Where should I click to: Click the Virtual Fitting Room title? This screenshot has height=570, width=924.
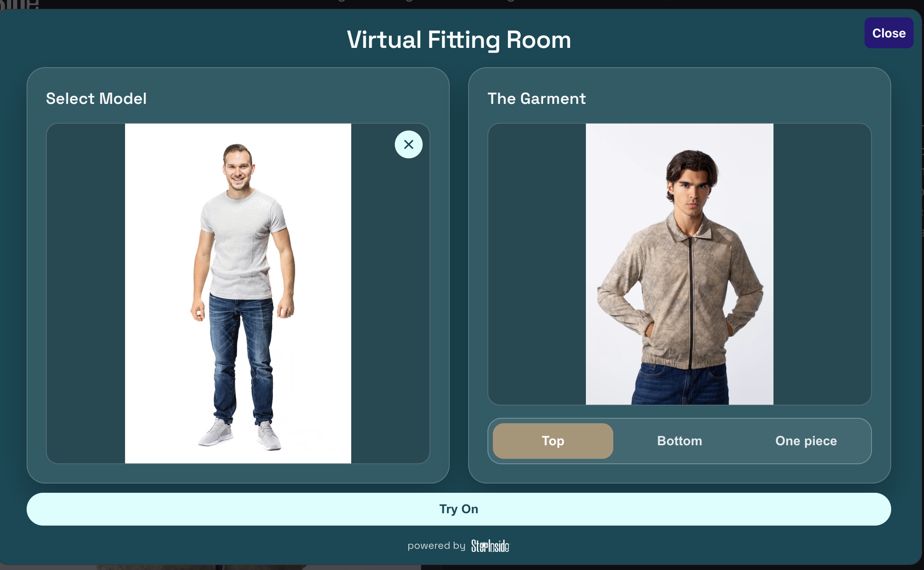(x=459, y=40)
